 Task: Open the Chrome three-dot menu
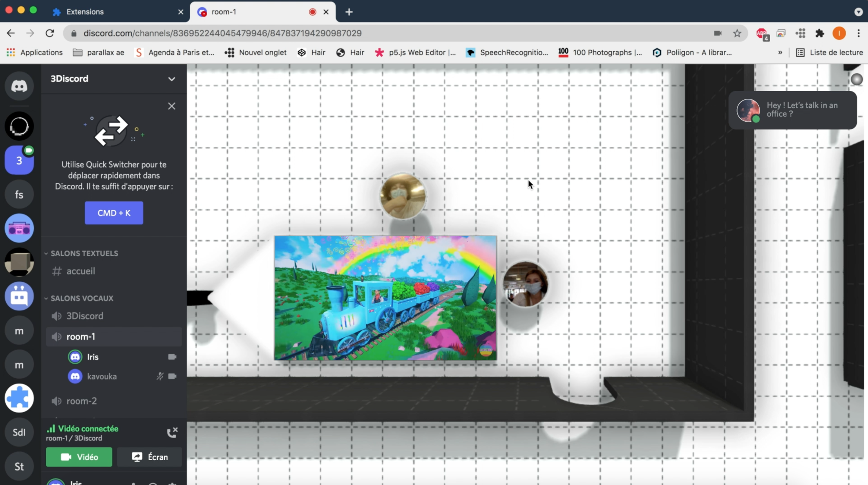tap(858, 33)
